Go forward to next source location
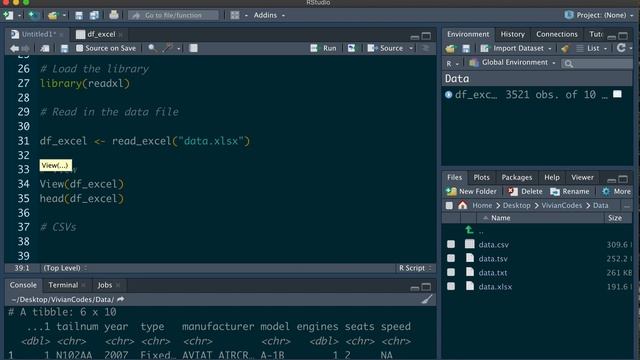This screenshot has height=360, width=640. point(25,49)
